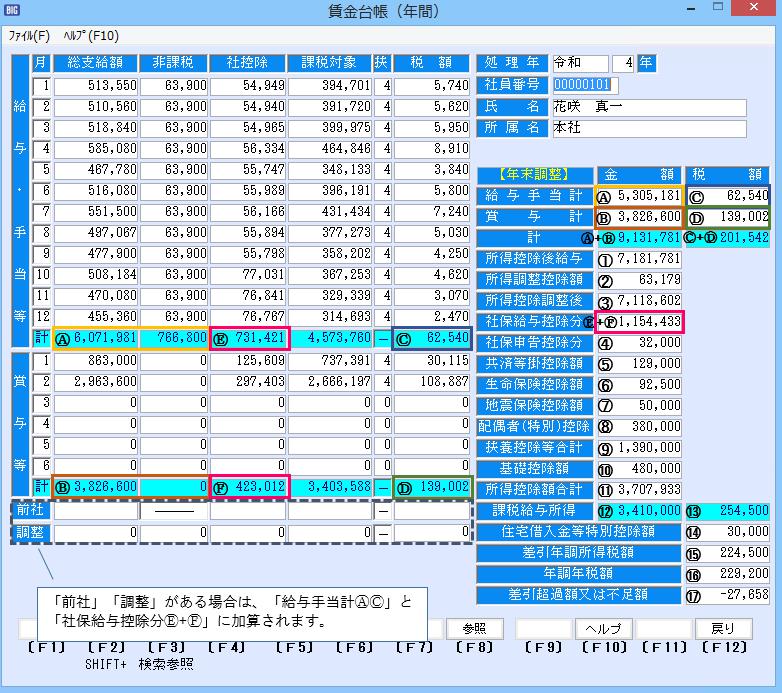782x693 pixels.
Task: Click 年調年税額 value 229,200
Action: (x=727, y=573)
